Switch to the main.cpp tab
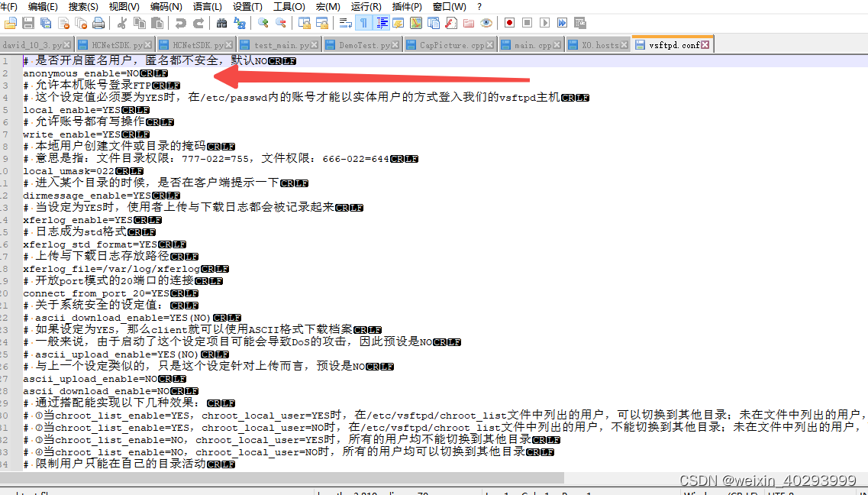Screen dimensions: 868x495 pos(531,44)
